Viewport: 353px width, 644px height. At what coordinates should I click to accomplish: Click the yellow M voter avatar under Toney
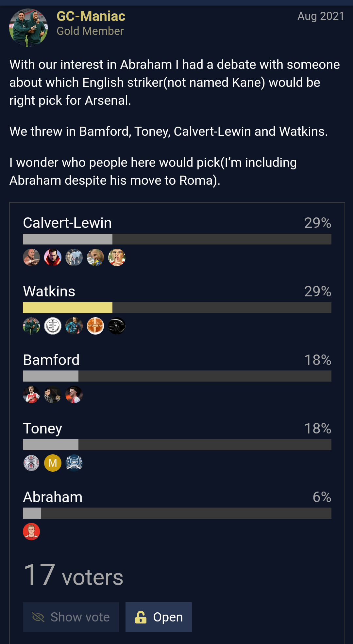(x=53, y=463)
